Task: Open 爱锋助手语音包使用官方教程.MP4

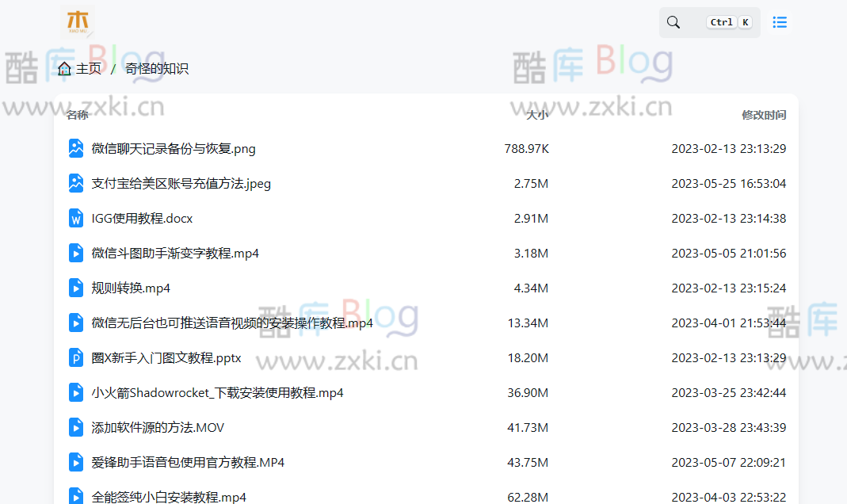Action: pyautogui.click(x=186, y=462)
